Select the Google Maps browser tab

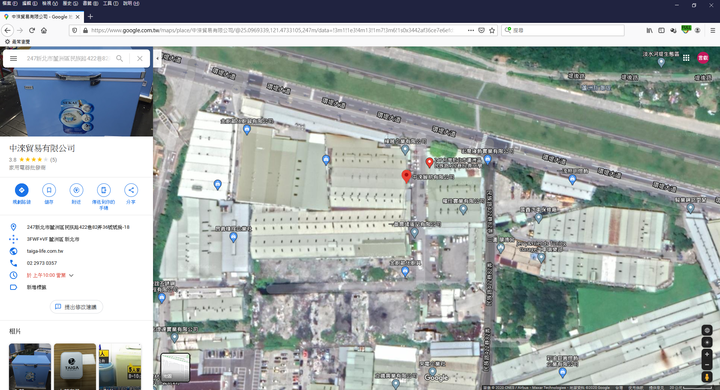pos(41,17)
